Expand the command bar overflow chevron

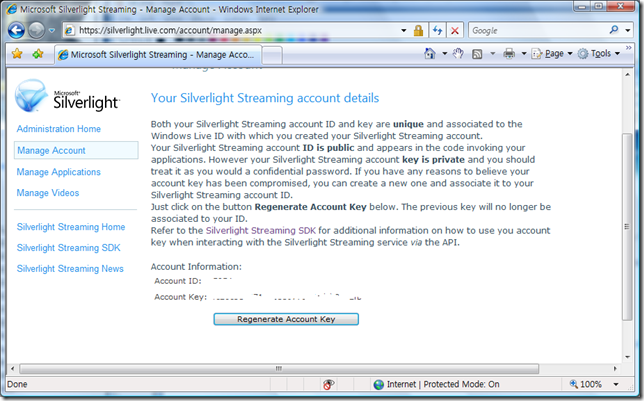click(628, 48)
